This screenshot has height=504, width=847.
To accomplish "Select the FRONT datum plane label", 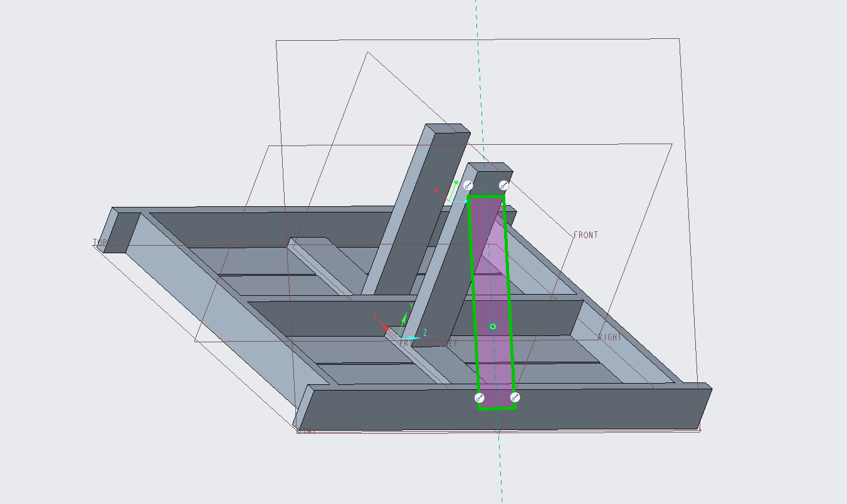I will tap(586, 235).
